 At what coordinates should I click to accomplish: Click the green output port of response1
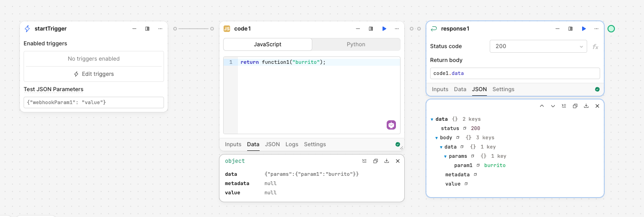point(611,29)
